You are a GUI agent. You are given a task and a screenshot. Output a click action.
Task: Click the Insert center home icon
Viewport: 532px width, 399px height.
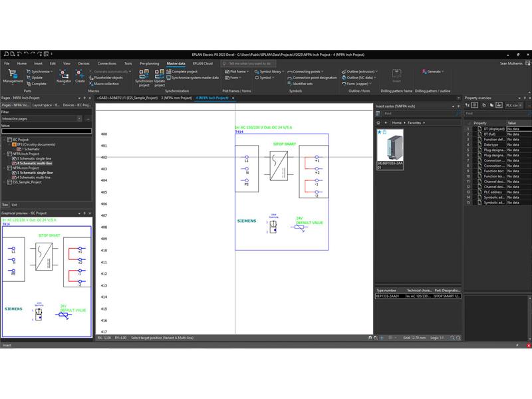[378, 122]
